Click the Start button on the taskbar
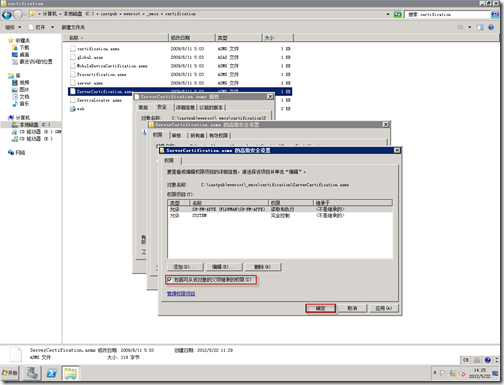 tap(10, 373)
